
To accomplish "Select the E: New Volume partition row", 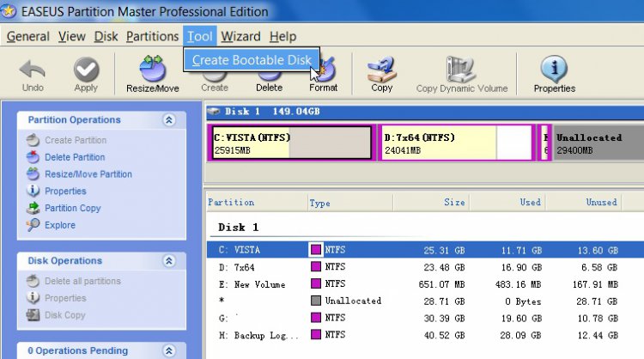I will click(425, 283).
